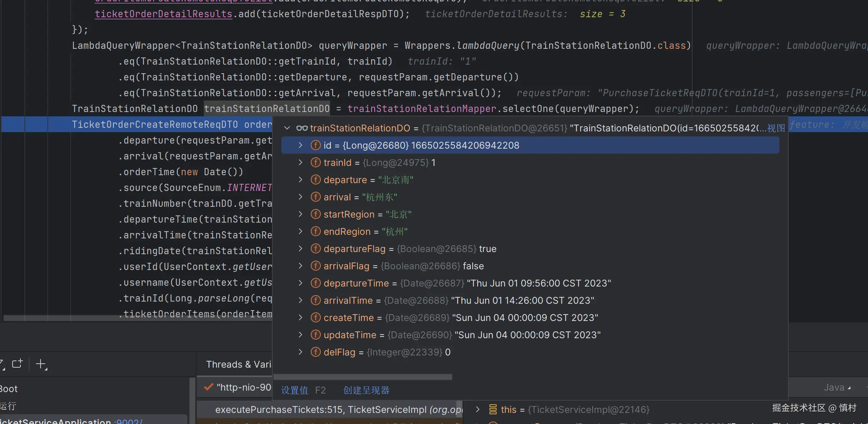Click the open-in-new-tab icon in services toolbar
This screenshot has width=868, height=424.
click(x=17, y=364)
